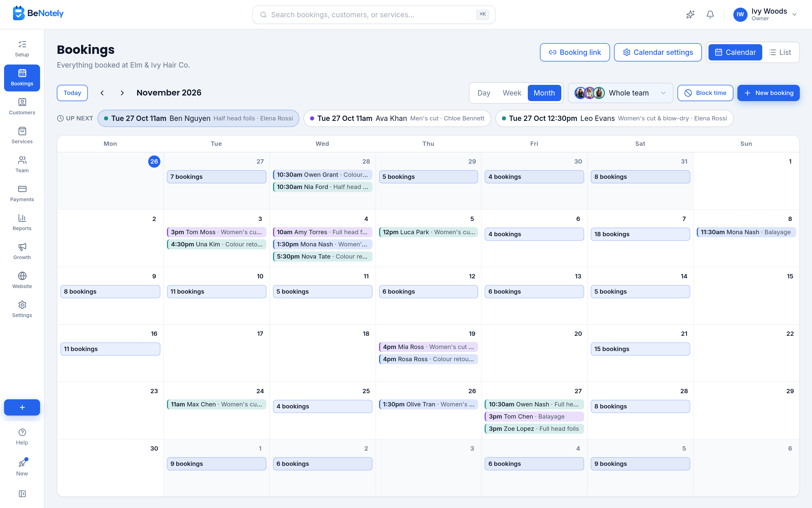Open 3pm Zoe Lopez booking

[x=534, y=429]
